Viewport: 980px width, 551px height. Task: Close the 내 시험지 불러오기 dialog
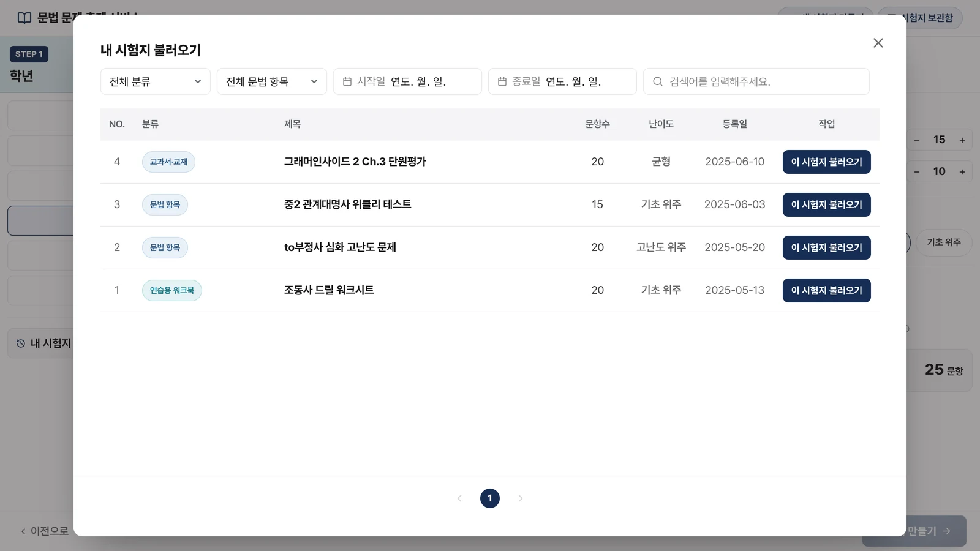click(878, 43)
